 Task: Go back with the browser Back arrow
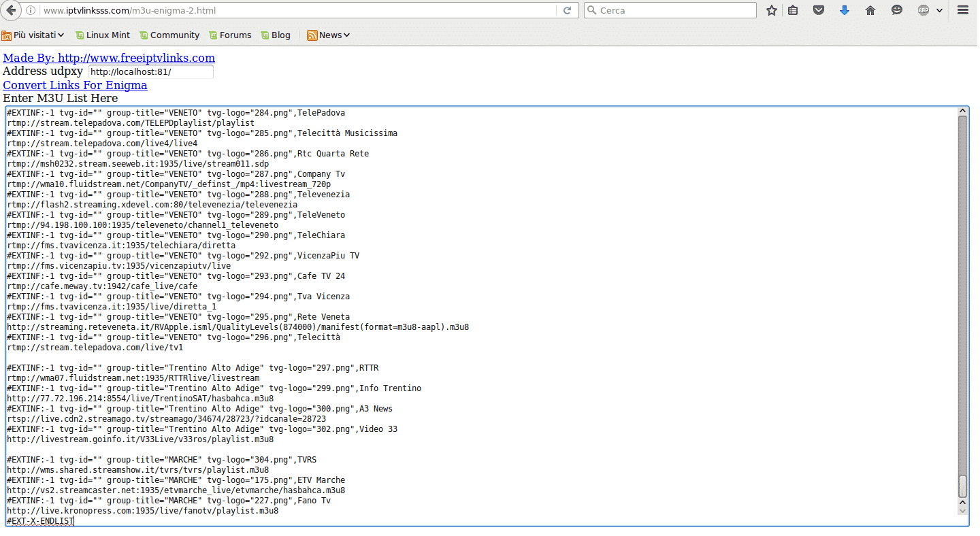point(11,10)
